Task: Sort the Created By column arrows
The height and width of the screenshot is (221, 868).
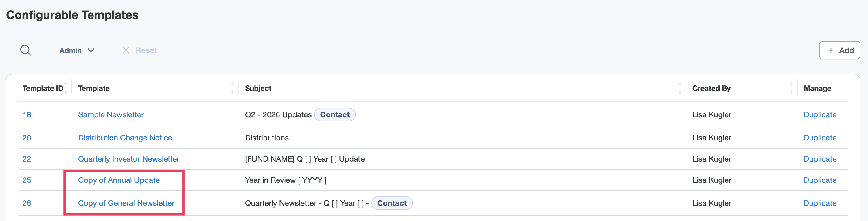Action: 791,88
